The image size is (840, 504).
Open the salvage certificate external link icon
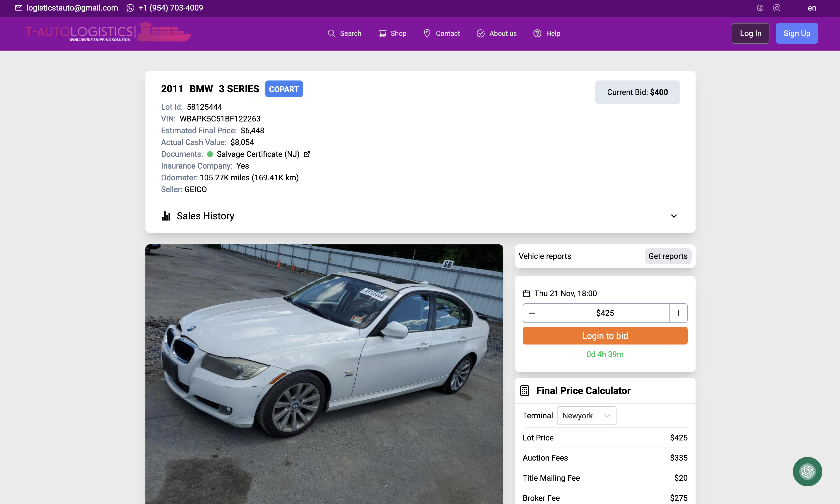307,154
